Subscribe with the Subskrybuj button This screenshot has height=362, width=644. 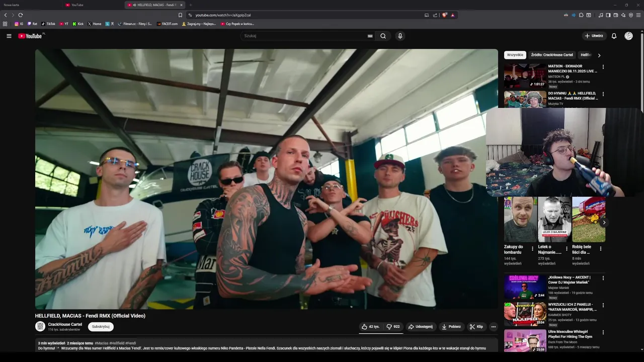[x=101, y=327]
